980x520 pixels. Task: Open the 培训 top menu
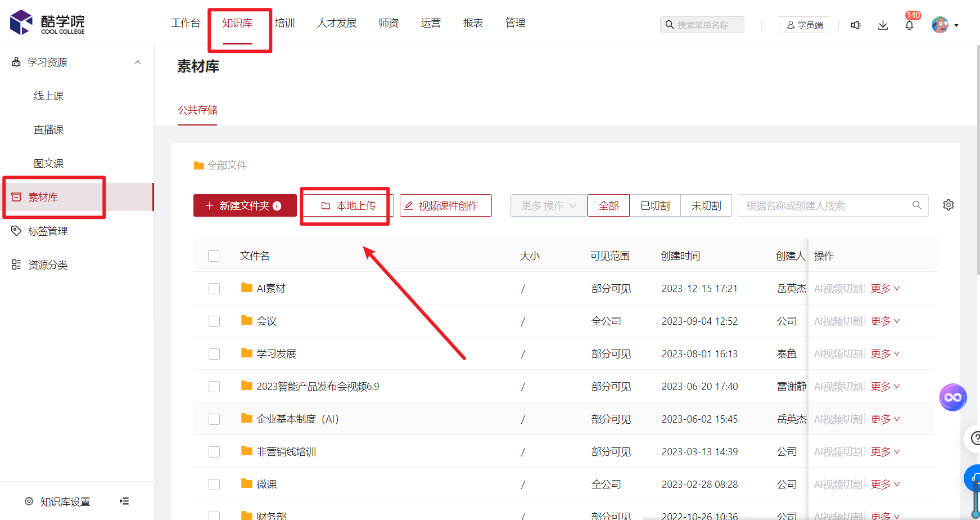click(x=285, y=23)
